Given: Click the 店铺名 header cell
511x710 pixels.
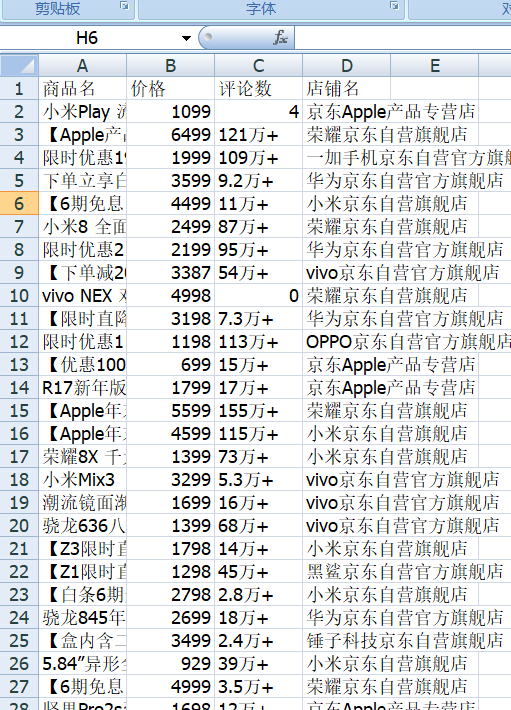Looking at the screenshot, I should point(347,88).
